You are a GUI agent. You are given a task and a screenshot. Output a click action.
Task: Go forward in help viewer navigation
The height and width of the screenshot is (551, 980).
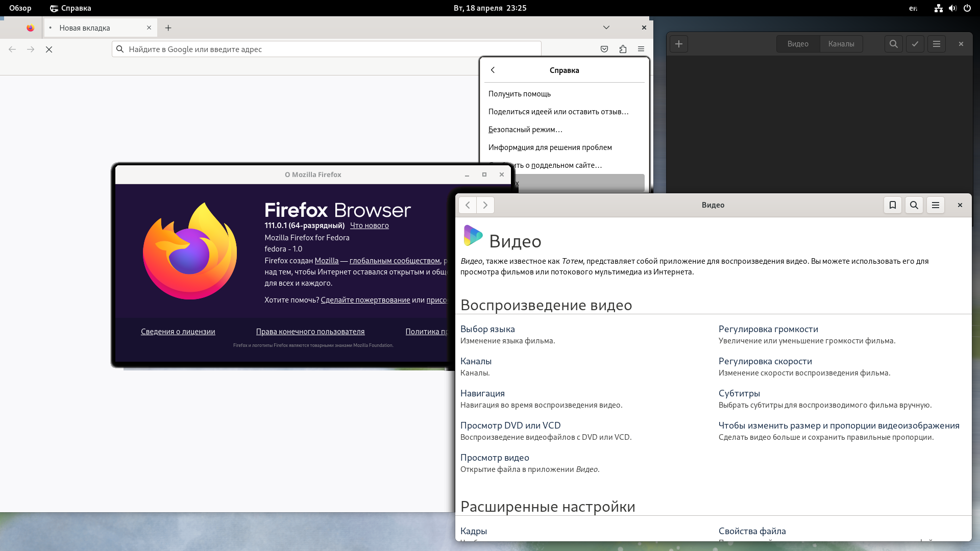485,205
